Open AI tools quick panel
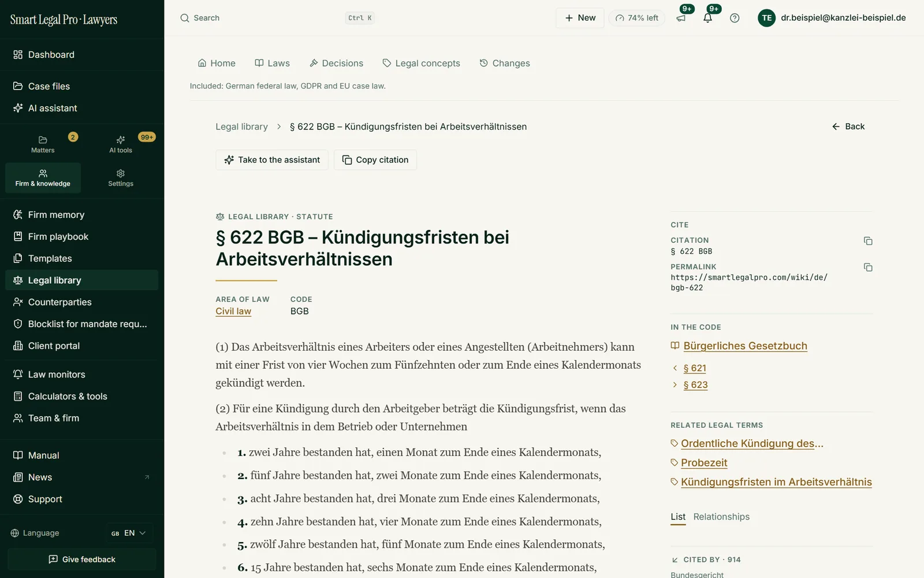The image size is (924, 578). 121,144
